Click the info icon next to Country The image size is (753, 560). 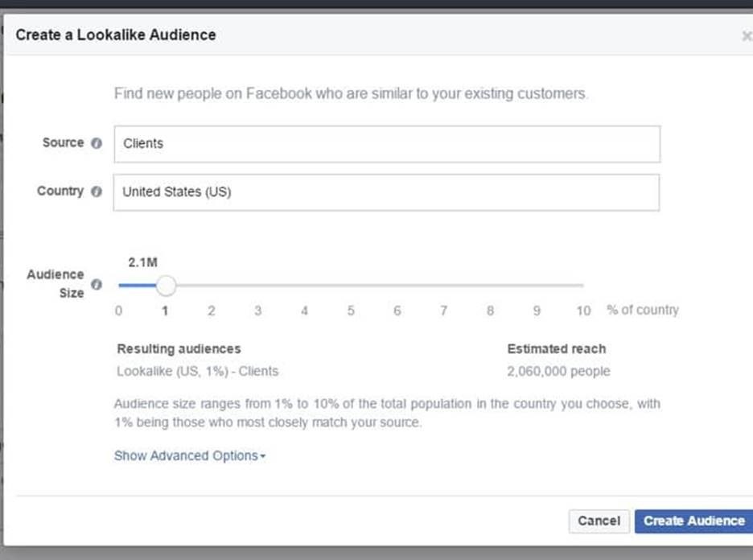pos(97,191)
